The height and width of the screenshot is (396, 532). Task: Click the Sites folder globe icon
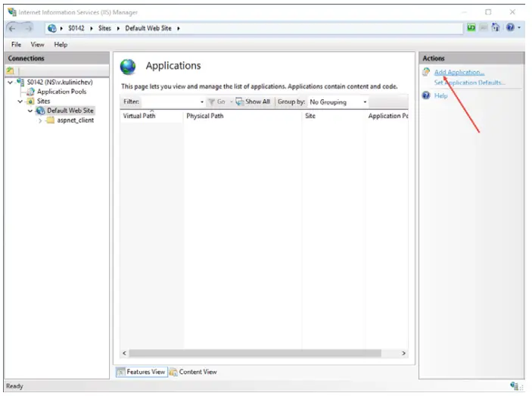[x=30, y=101]
